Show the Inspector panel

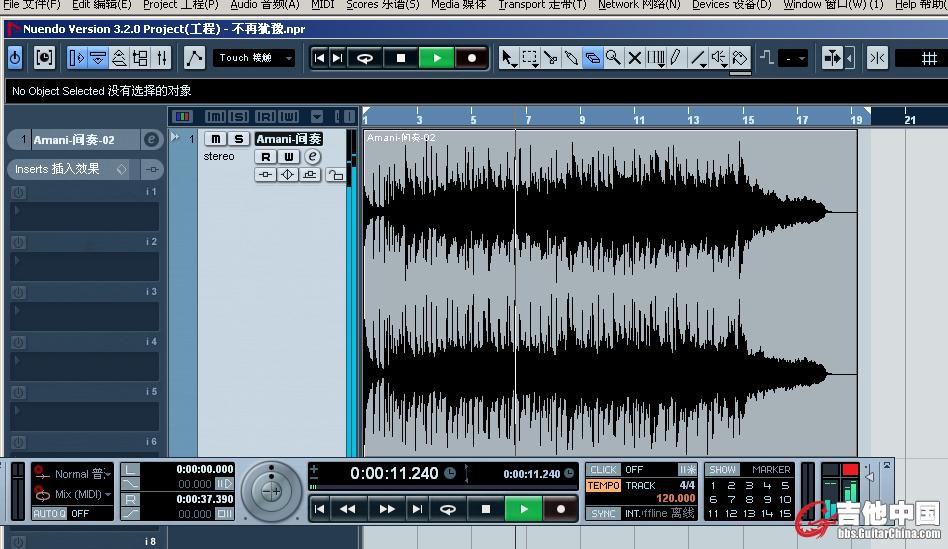click(x=77, y=58)
